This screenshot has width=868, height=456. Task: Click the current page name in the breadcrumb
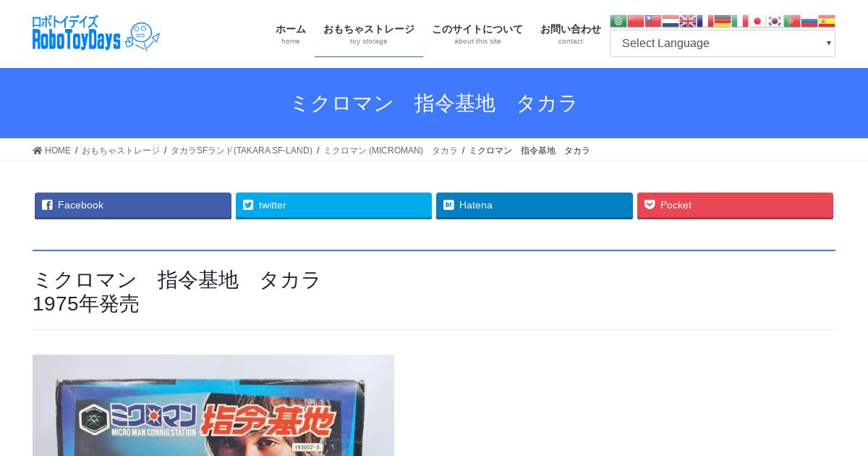click(x=529, y=151)
